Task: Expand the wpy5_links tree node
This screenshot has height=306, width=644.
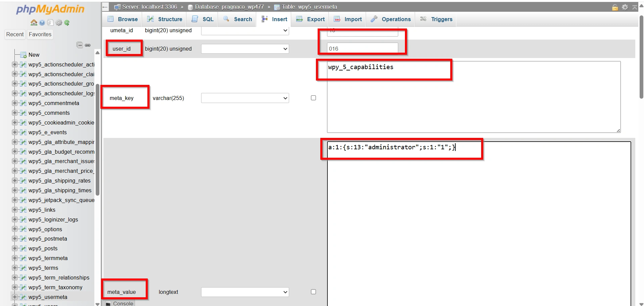Action: pos(15,210)
